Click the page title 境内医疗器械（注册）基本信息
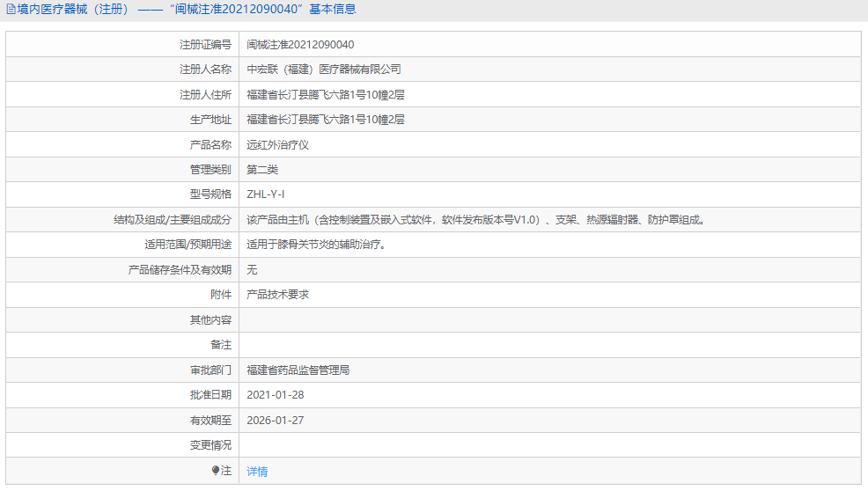The height and width of the screenshot is (491, 868). [x=186, y=10]
